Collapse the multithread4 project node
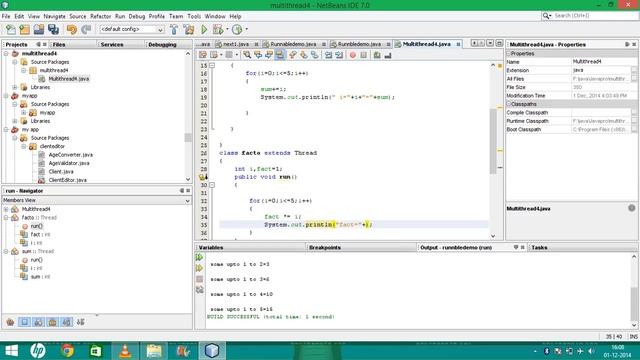Image resolution: width=640 pixels, height=360 pixels. tap(6, 53)
